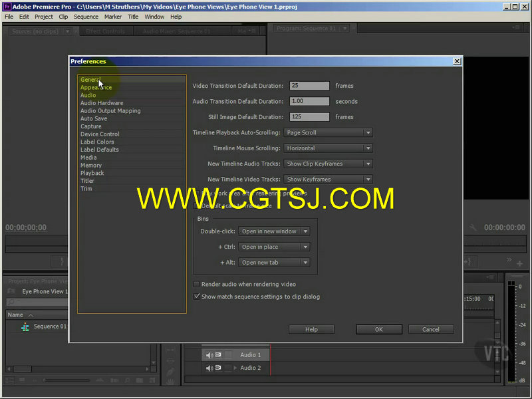Open the Marker menu

pyautogui.click(x=113, y=17)
